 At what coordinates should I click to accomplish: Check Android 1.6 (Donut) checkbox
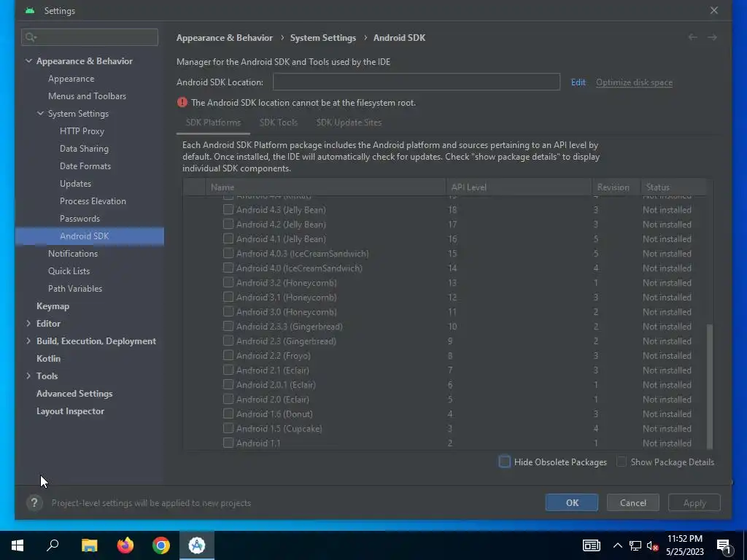point(228,414)
